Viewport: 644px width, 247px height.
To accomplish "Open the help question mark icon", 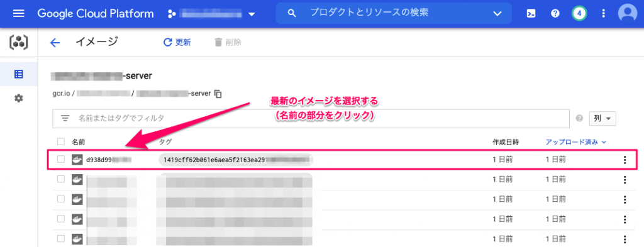I will click(x=555, y=14).
